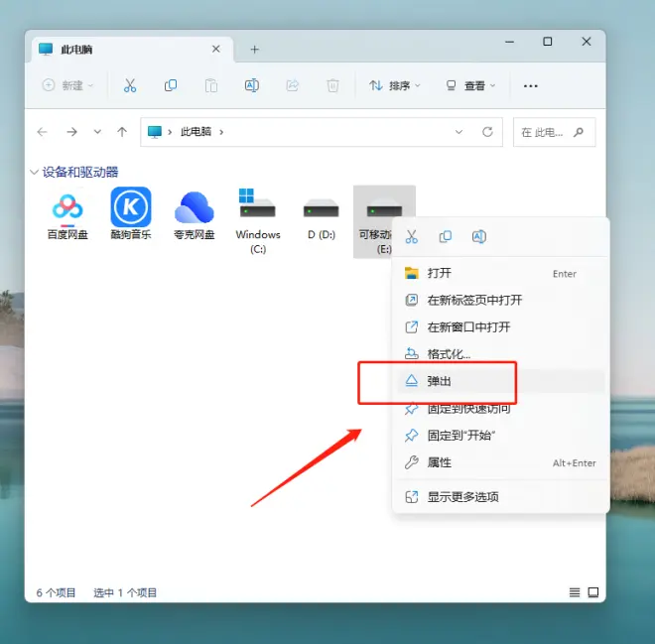The height and width of the screenshot is (644, 655).
Task: Collapse the 设备和驱动器 group
Action: coord(35,173)
